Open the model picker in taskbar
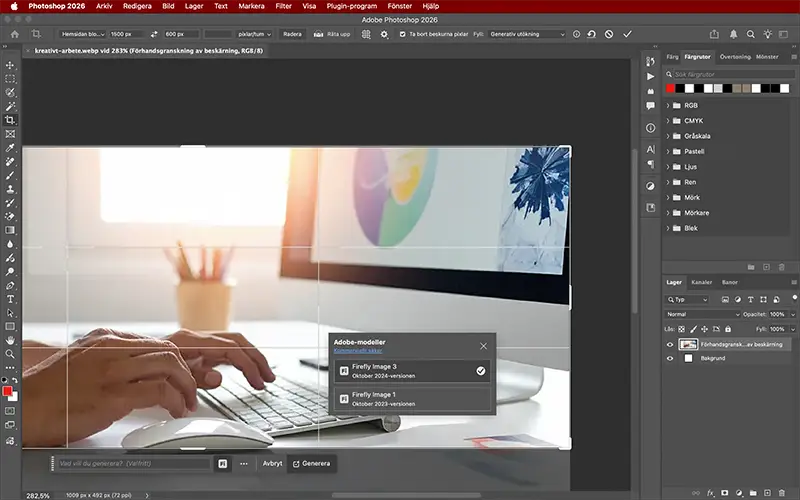Screen dimensions: 800x500 222,464
